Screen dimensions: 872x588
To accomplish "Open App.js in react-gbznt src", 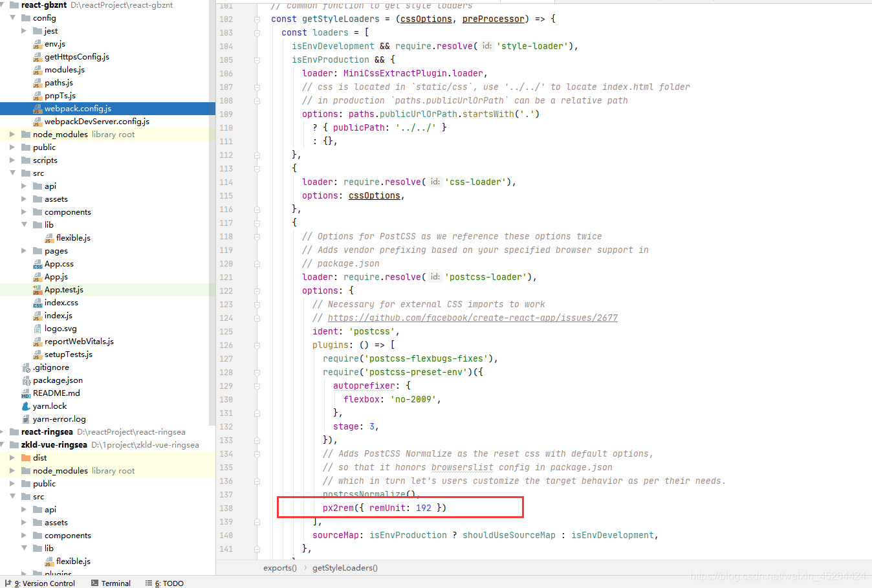I will pyautogui.click(x=56, y=277).
